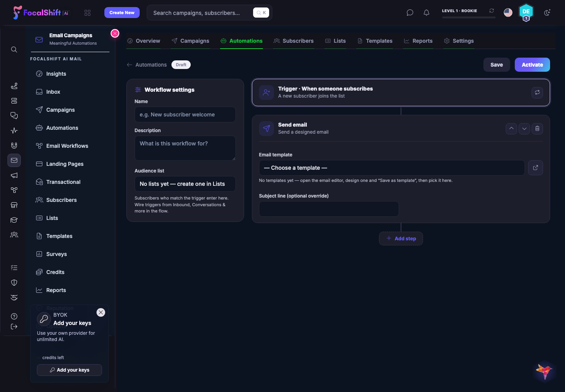Screen dimensions: 565x392
Task: Switch to the Settings tab
Action: (x=459, y=41)
